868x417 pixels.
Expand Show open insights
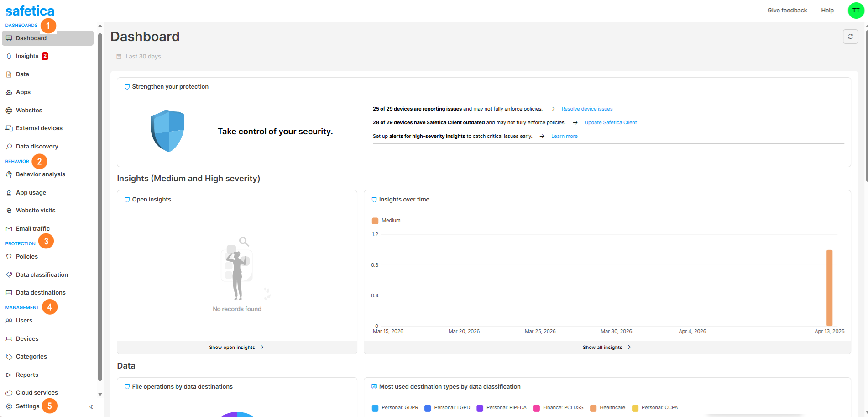pyautogui.click(x=236, y=348)
